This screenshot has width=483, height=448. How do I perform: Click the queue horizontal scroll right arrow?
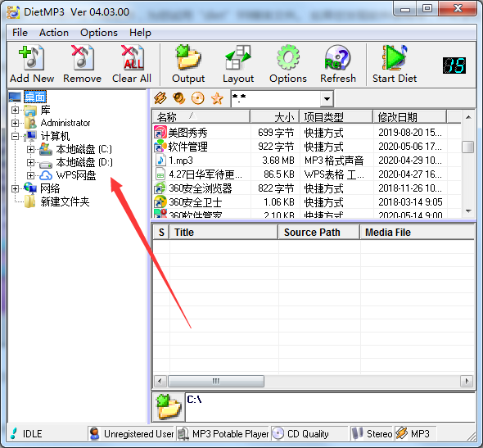467,381
